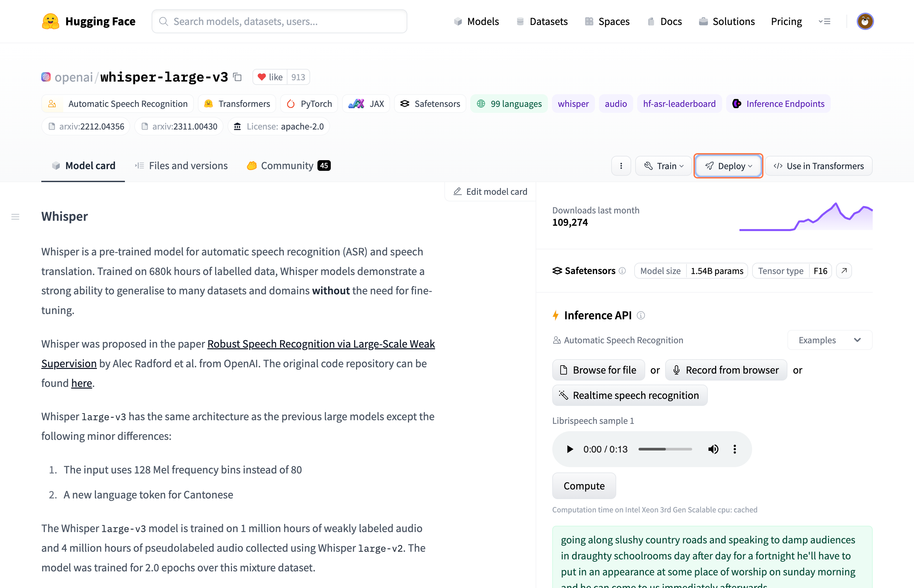The image size is (914, 588).
Task: Open the Examples dropdown
Action: (830, 340)
